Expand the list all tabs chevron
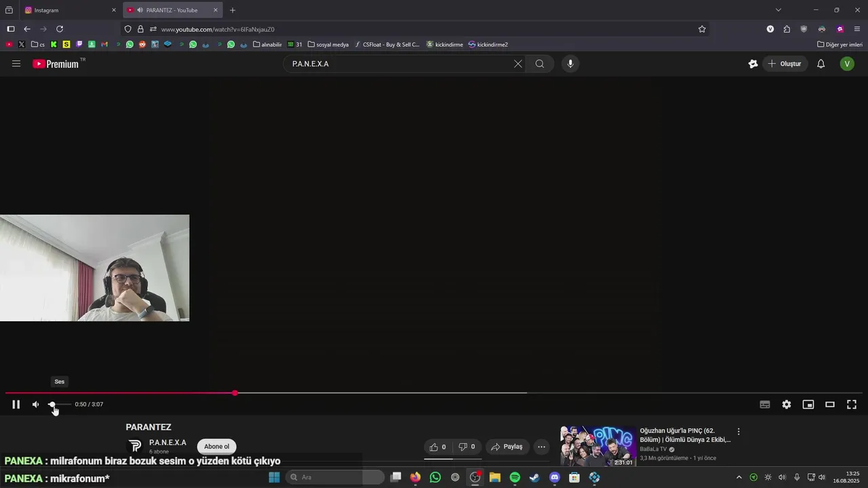 pos(778,10)
